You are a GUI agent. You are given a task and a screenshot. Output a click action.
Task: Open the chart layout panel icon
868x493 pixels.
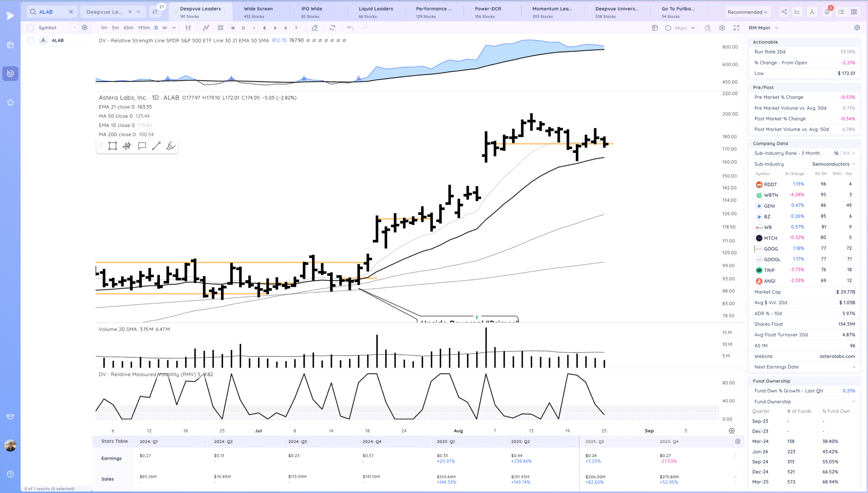coord(655,28)
